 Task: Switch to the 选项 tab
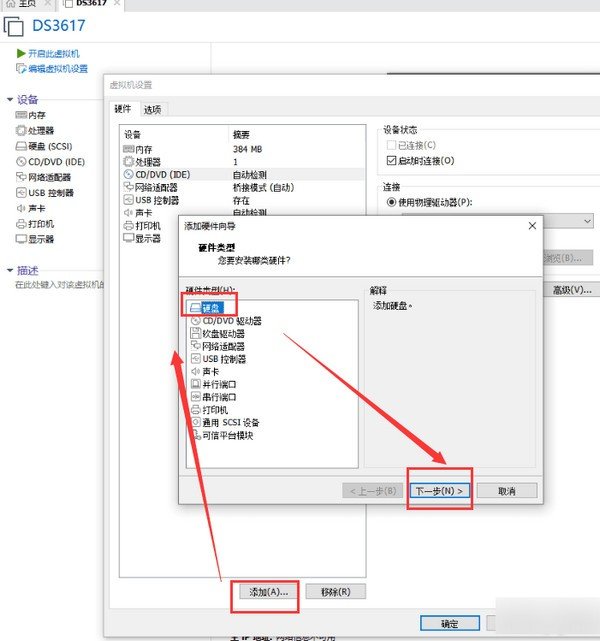tap(152, 110)
